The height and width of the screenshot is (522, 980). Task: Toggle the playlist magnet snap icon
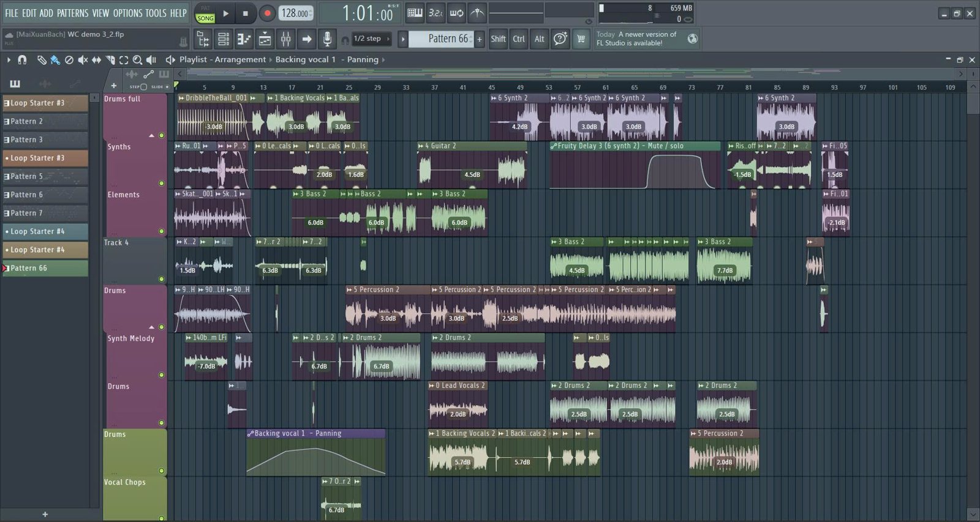pos(22,60)
